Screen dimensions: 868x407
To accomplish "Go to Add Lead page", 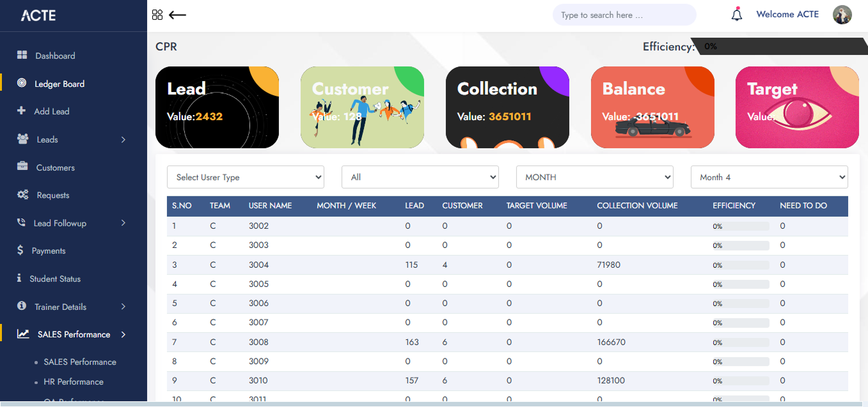I will 52,111.
